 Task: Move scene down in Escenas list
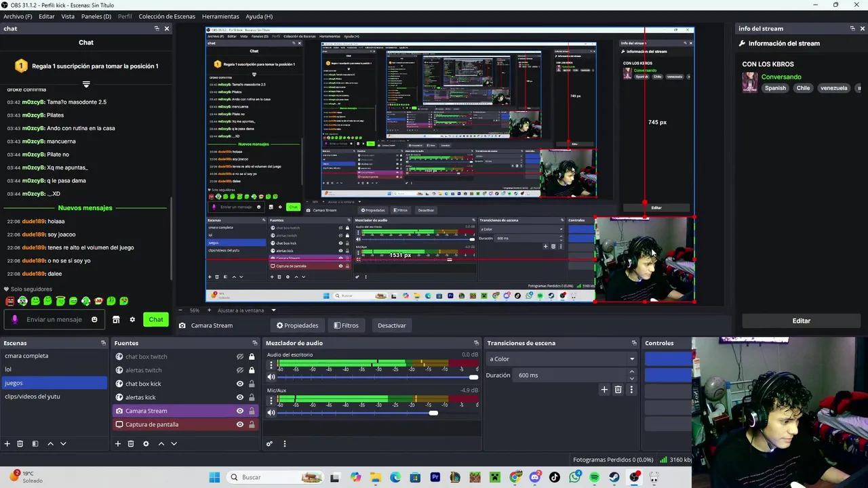(x=63, y=444)
